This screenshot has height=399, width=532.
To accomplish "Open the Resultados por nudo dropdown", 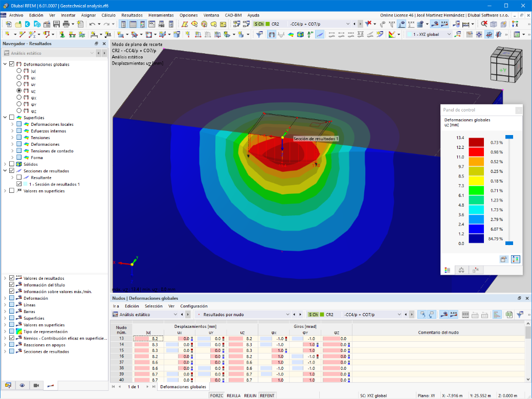I will 243,315.
